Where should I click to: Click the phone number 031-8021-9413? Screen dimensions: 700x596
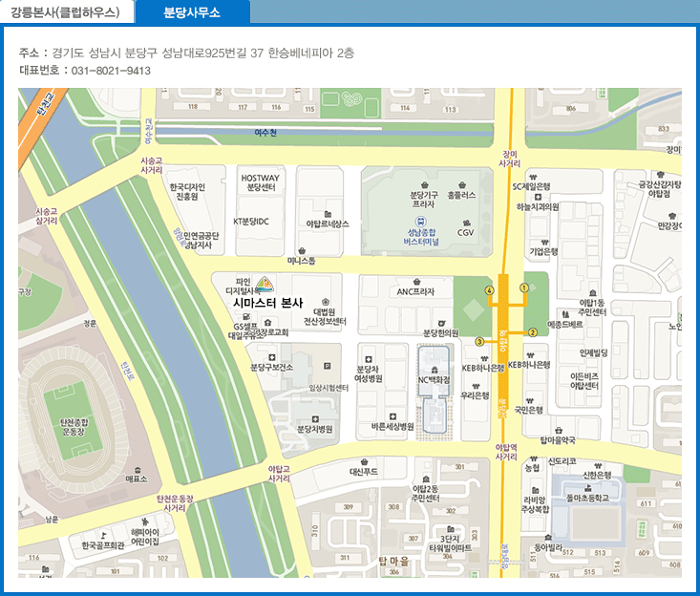pyautogui.click(x=111, y=71)
